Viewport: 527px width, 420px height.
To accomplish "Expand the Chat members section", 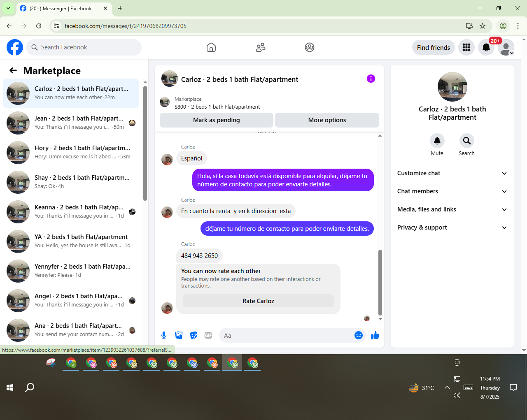I will click(x=452, y=191).
